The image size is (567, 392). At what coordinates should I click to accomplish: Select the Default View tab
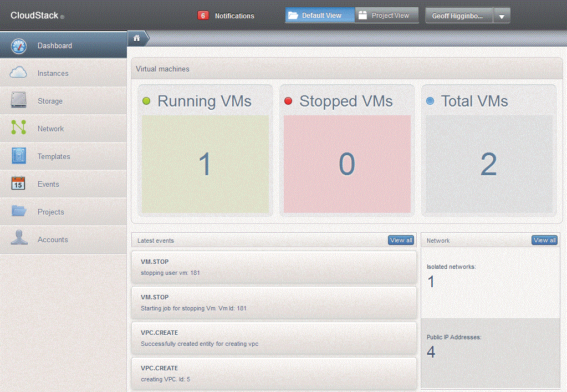(319, 15)
